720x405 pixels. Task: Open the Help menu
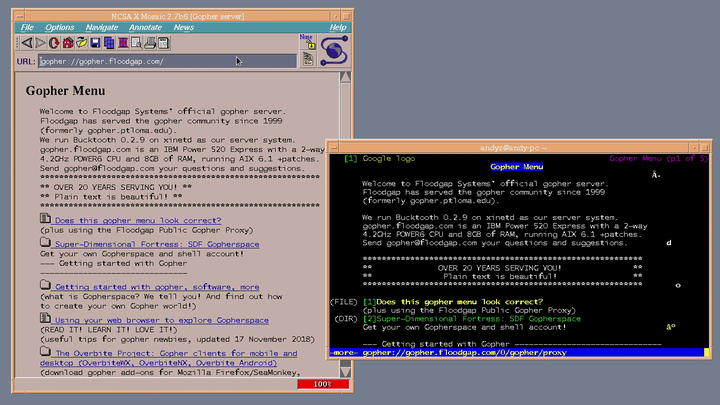337,27
